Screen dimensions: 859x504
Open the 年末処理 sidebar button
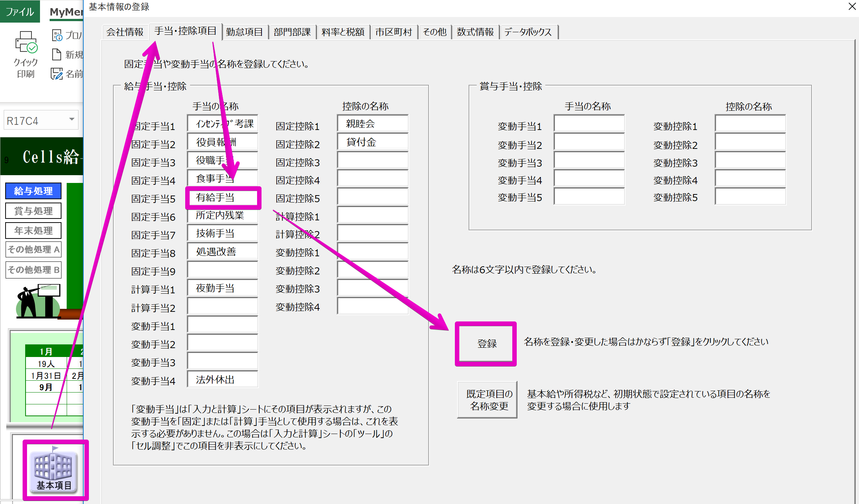point(33,231)
